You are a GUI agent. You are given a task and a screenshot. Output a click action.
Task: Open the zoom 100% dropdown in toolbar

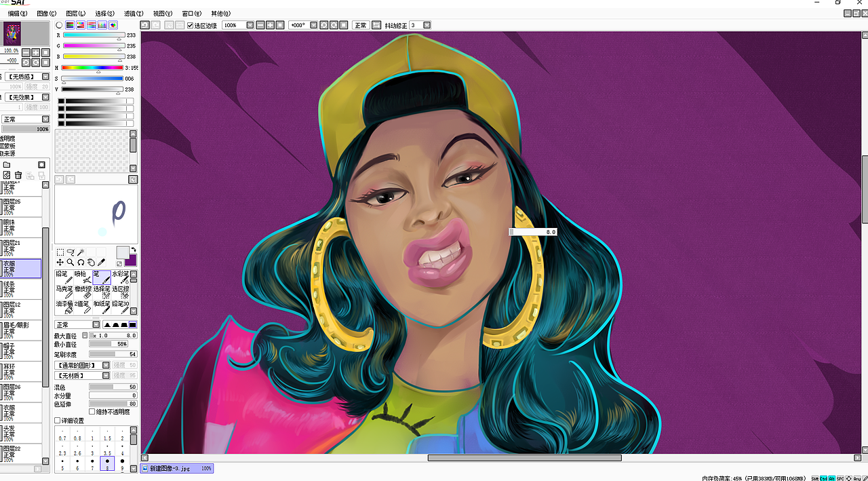pos(250,25)
